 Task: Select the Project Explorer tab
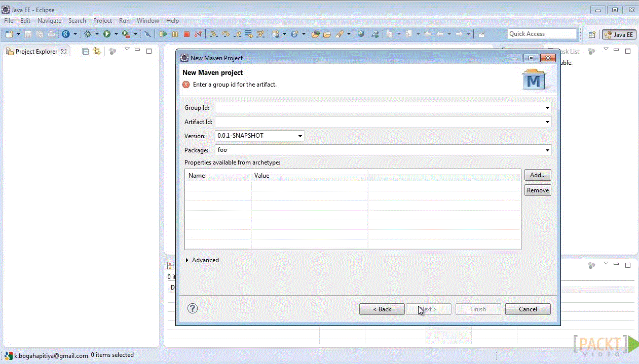36,52
